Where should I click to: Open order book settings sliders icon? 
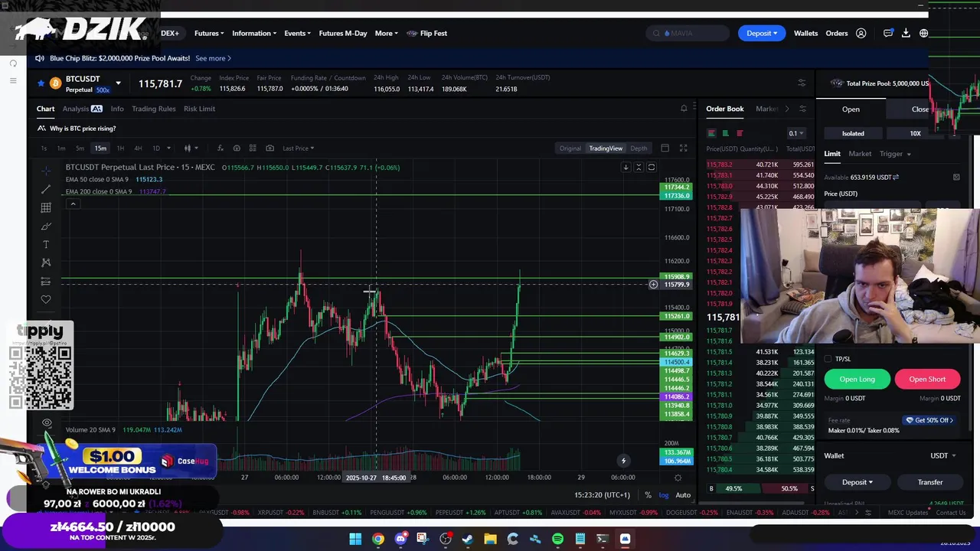[802, 109]
